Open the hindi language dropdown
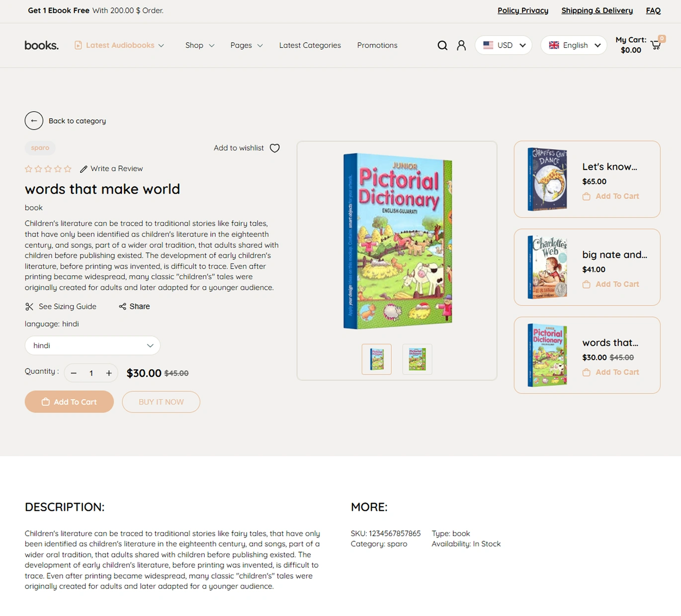 92,345
